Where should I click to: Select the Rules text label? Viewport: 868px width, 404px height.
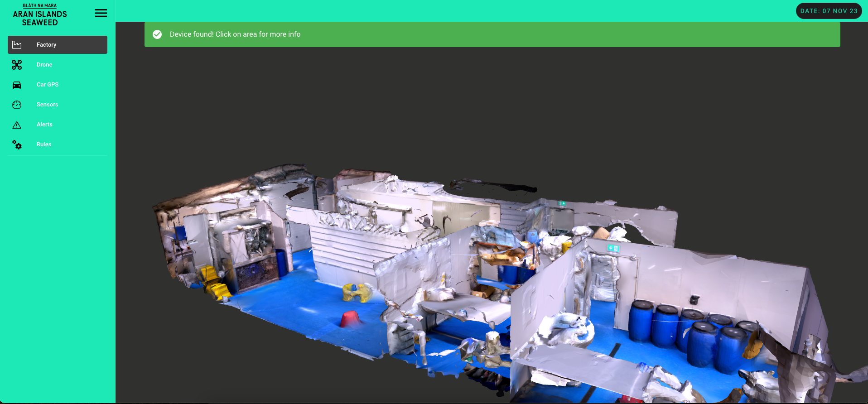click(44, 144)
